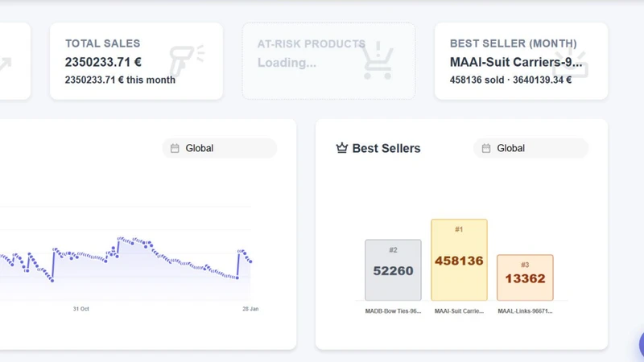Image resolution: width=644 pixels, height=362 pixels.
Task: Open the Global dropdown in Best Sellers
Action: tap(530, 148)
